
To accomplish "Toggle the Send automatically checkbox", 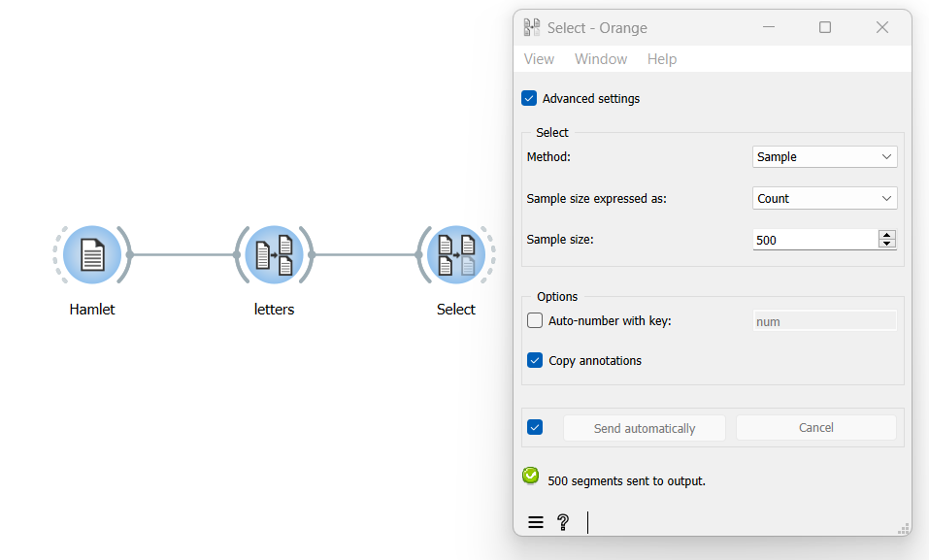I will point(535,427).
